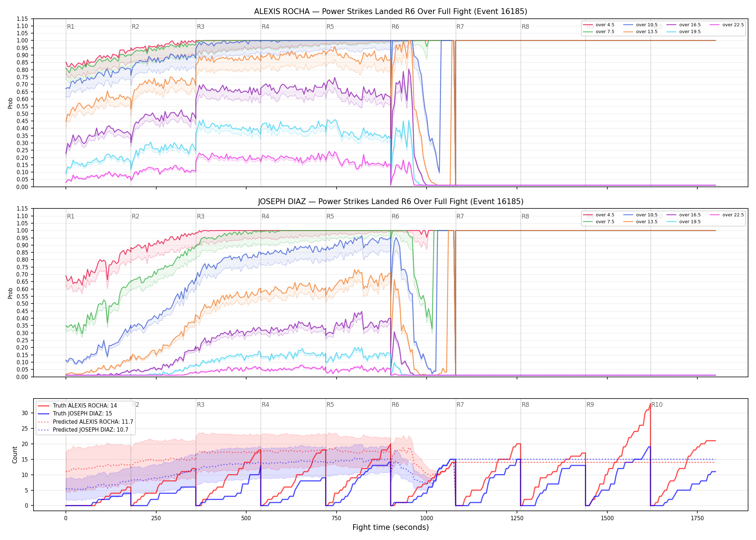756x540 pixels.
Task: Click 'over 7.5' legend entry in Joseph Diaz chart
Action: click(599, 222)
